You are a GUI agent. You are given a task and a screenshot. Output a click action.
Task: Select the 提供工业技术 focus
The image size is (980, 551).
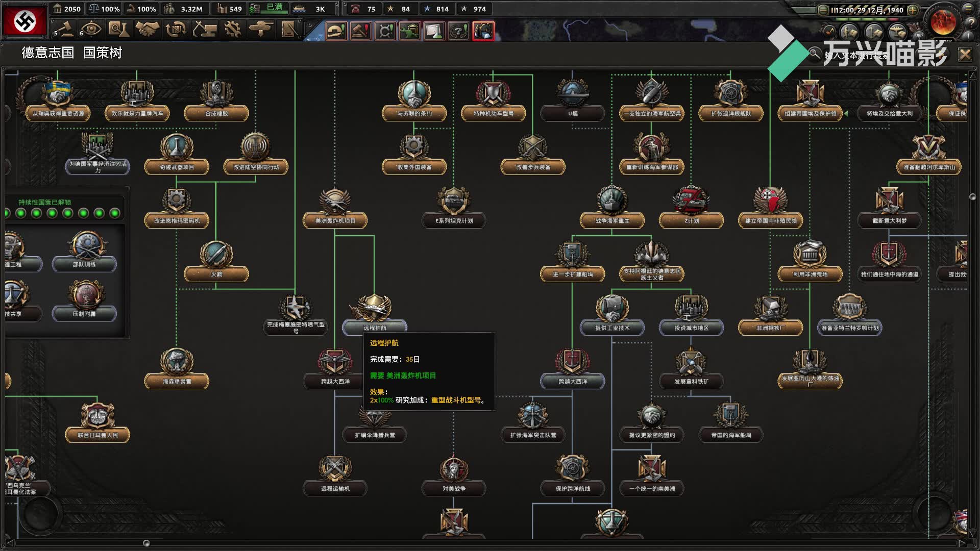[612, 315]
